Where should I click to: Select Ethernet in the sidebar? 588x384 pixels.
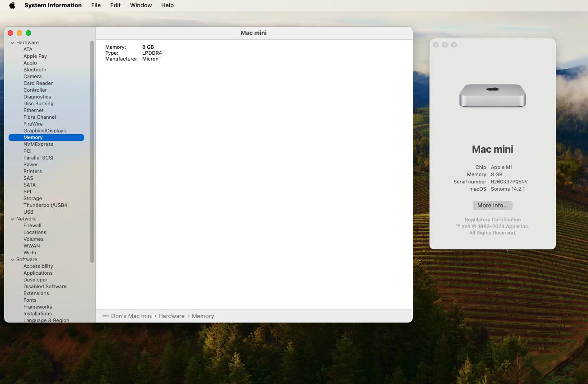pyautogui.click(x=33, y=110)
